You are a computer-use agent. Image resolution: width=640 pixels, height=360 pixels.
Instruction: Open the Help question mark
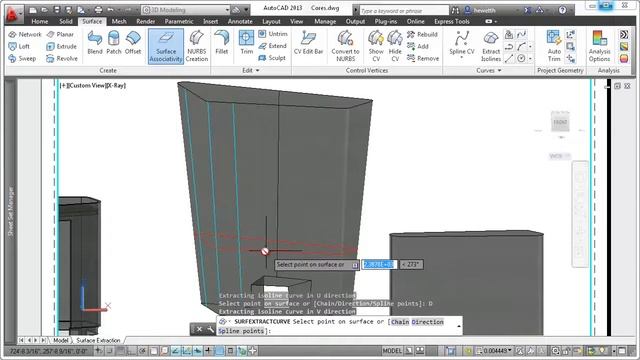[x=562, y=10]
